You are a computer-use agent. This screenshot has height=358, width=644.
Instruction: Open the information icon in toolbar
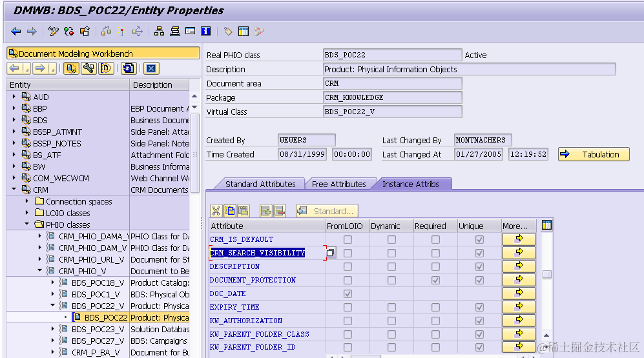point(206,31)
